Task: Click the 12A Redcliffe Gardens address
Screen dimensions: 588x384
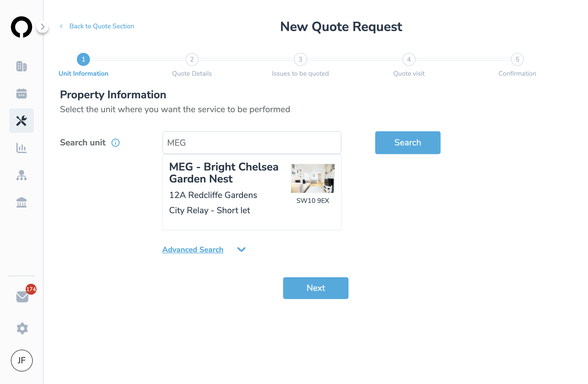Action: click(213, 195)
